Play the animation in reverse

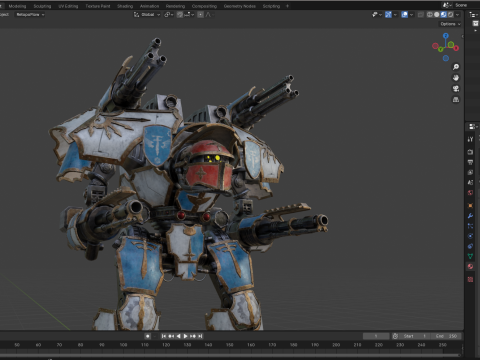pyautogui.click(x=179, y=336)
